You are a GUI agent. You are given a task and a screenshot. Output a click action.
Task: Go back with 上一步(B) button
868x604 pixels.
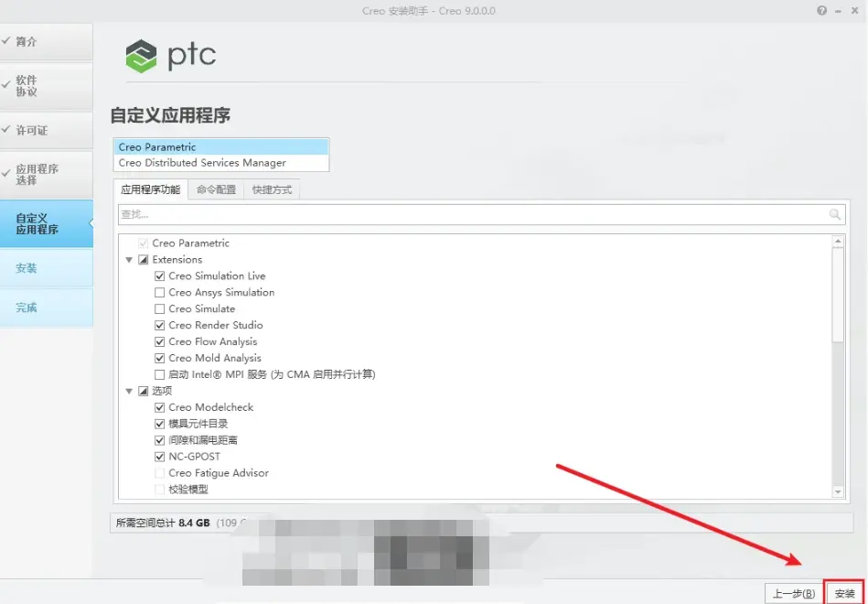[793, 593]
